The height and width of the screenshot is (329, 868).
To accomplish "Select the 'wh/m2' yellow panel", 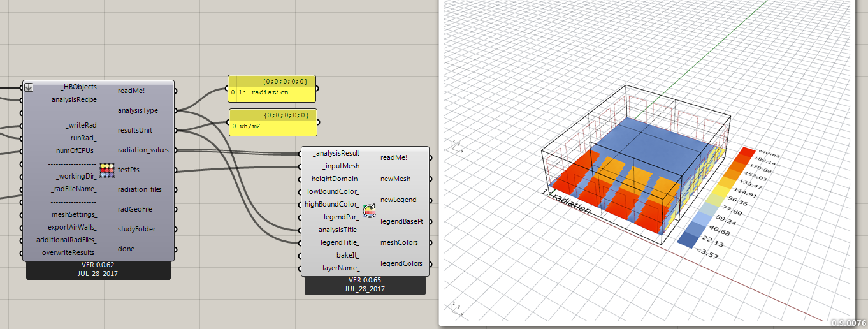I will tap(273, 122).
